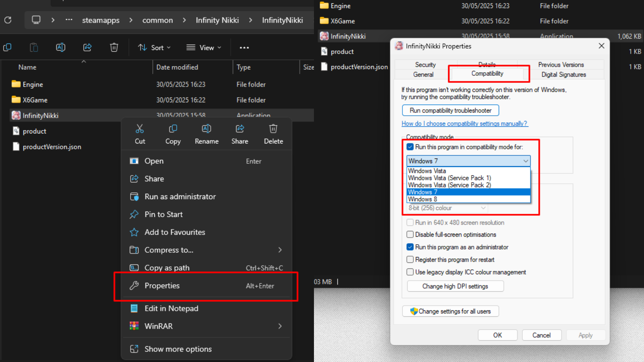Viewport: 644px width, 362px height.
Task: Click the product file icon in left list
Action: 16,131
